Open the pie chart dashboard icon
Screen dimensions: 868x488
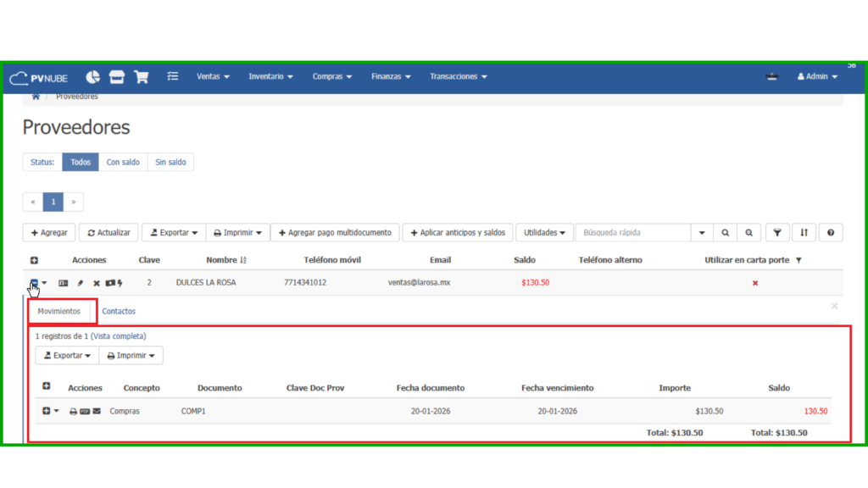(93, 77)
